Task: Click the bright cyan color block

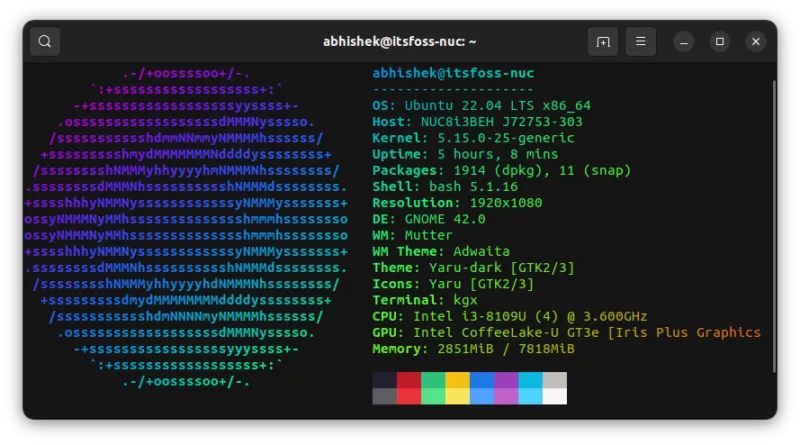Action: 530,396
